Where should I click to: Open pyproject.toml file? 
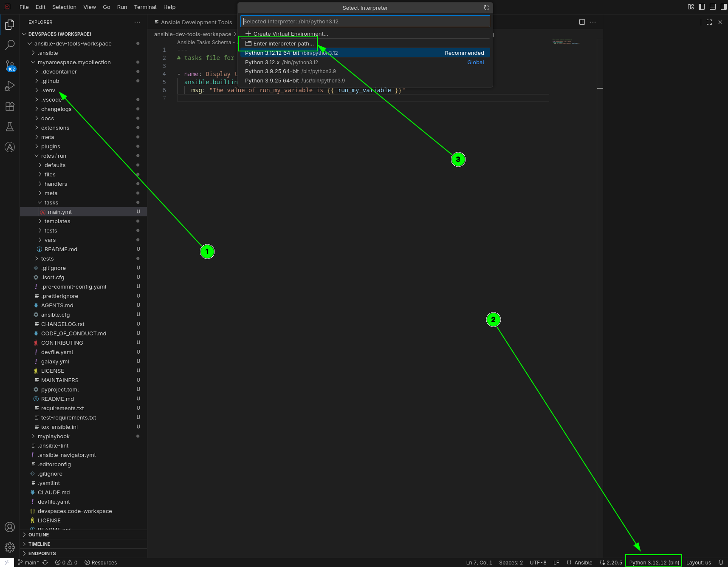(83, 389)
